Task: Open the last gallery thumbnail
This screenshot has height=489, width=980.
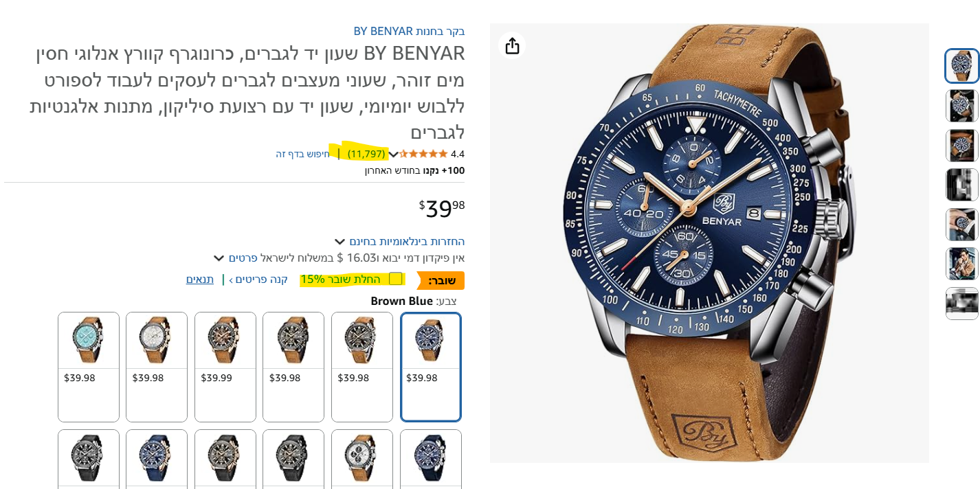Action: [x=961, y=304]
